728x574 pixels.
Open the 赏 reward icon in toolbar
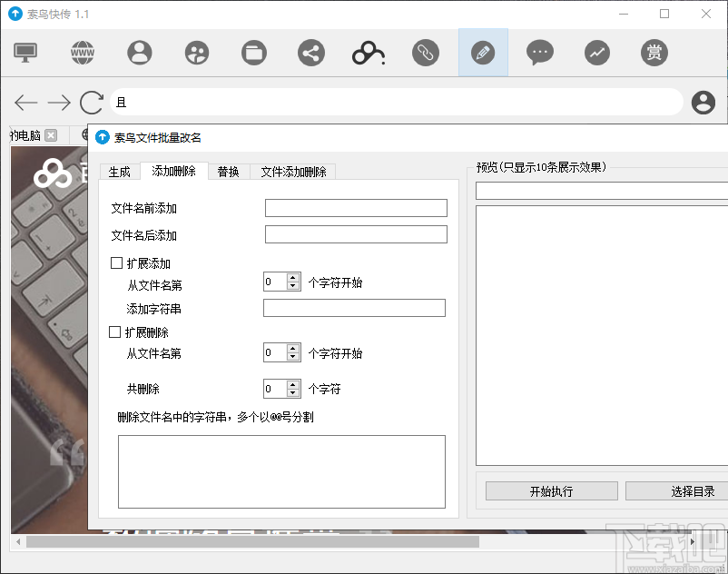(x=654, y=52)
